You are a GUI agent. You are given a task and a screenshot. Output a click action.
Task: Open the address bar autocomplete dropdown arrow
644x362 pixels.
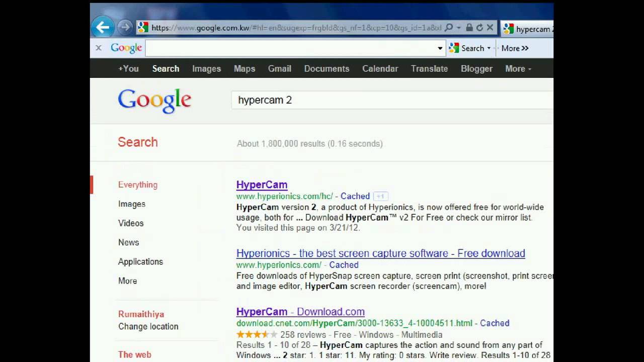pos(459,28)
